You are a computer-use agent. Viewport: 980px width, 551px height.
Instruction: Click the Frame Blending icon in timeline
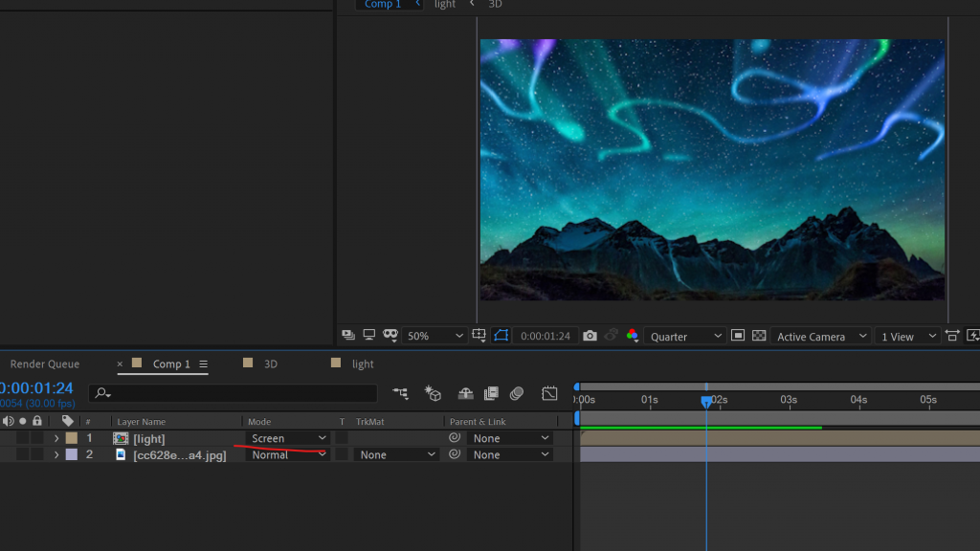pyautogui.click(x=491, y=393)
